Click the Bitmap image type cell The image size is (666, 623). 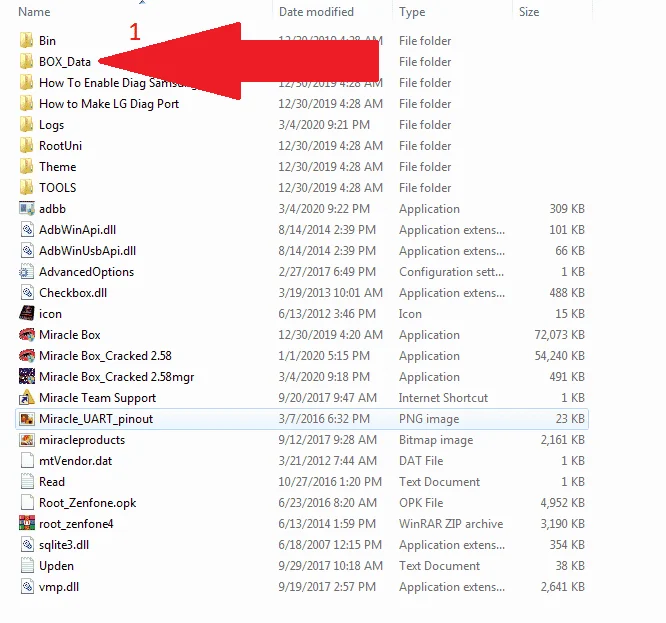click(436, 440)
